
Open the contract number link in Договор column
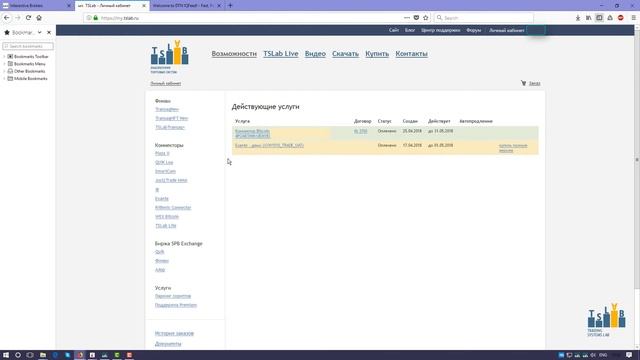(360, 131)
